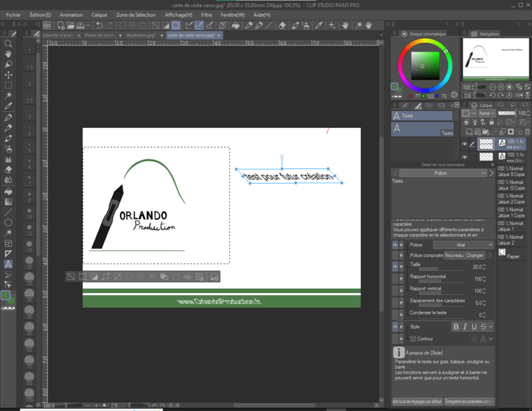This screenshot has height=411, width=532.
Task: Click 'Rétablir tous les réglages par défaut' button
Action: (x=417, y=402)
